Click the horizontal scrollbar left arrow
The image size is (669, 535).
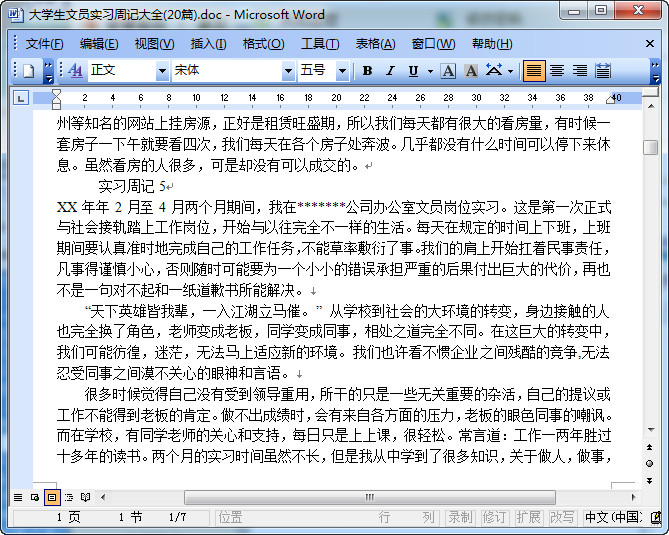(x=103, y=497)
